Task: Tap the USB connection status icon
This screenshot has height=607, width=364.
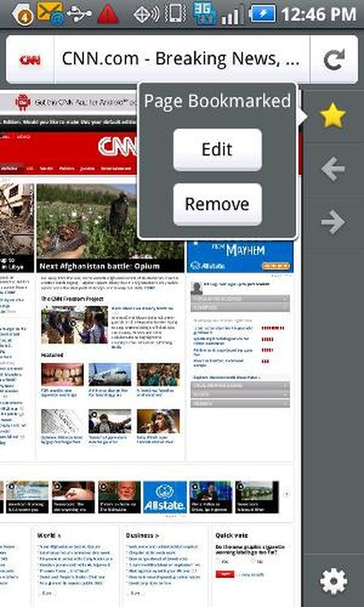Action: tap(79, 14)
